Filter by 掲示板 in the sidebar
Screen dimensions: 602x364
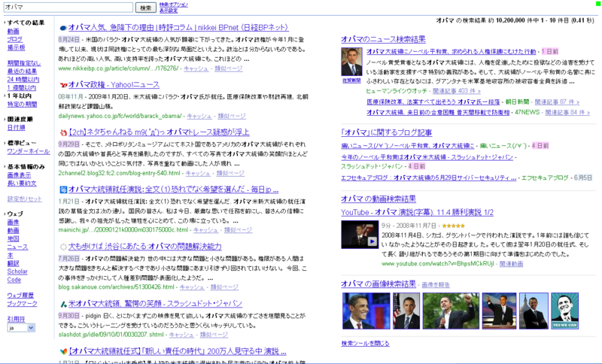tap(16, 47)
